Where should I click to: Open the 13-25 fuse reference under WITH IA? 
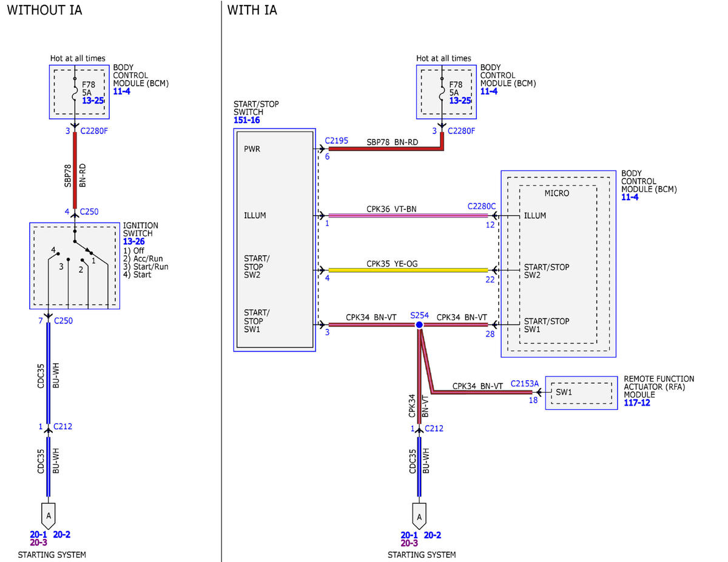pyautogui.click(x=460, y=101)
